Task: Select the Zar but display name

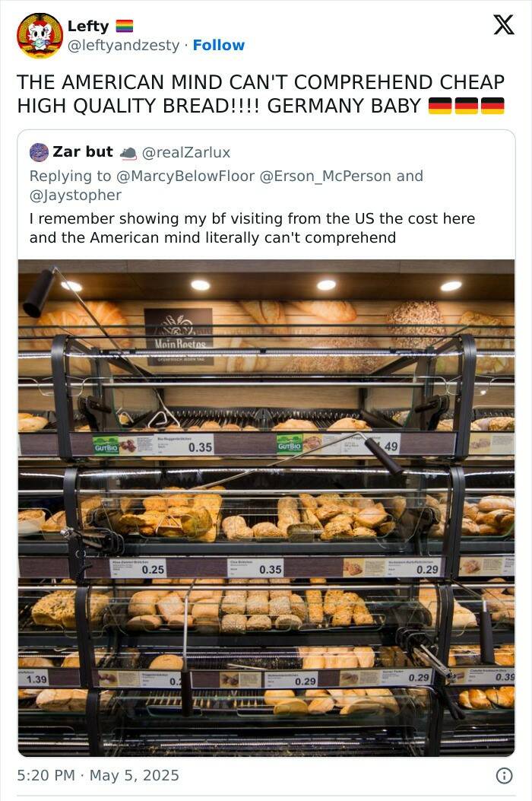Action: (83, 152)
